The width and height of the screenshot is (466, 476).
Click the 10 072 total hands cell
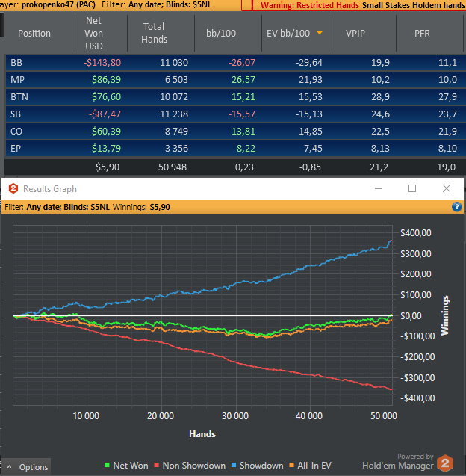coord(174,97)
